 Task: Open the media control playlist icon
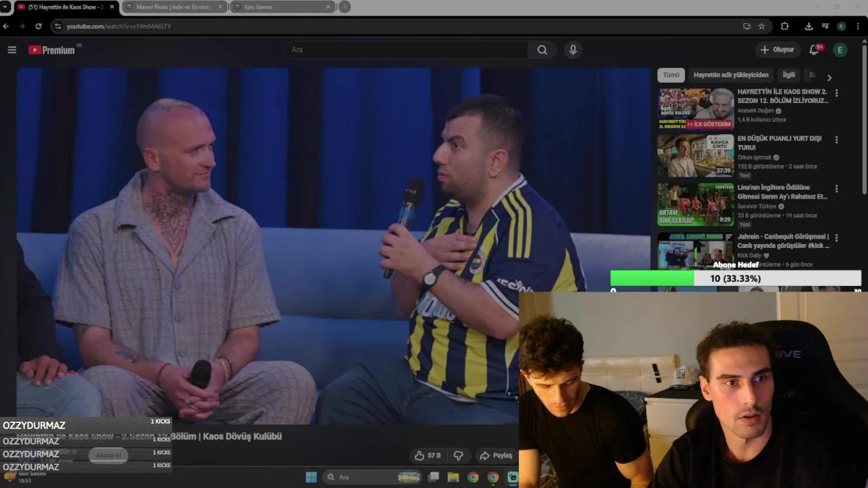coord(825,26)
